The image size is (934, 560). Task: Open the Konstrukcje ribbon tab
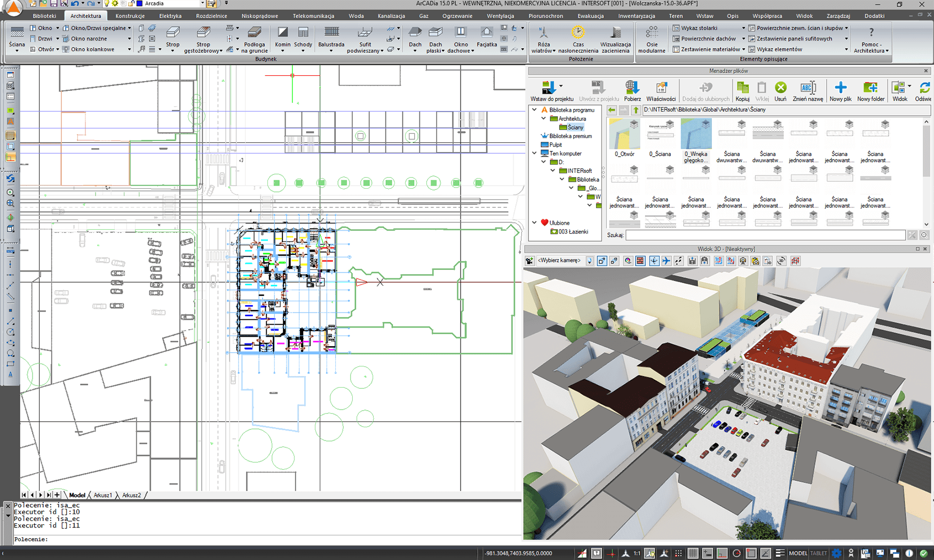130,16
